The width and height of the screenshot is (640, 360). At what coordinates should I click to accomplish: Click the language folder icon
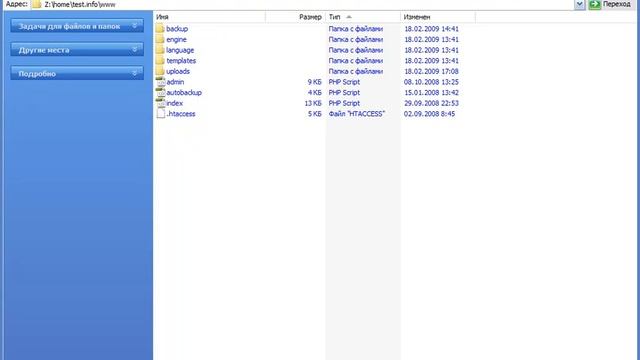tap(160, 50)
